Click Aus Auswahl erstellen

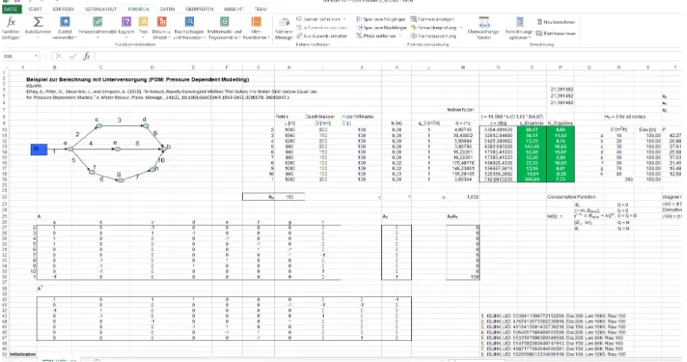coord(322,36)
